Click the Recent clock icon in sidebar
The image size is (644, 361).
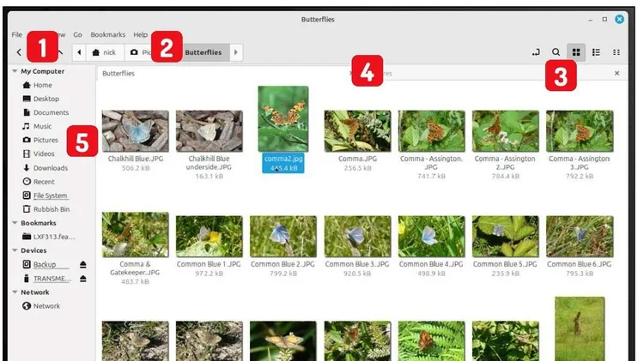pos(27,181)
